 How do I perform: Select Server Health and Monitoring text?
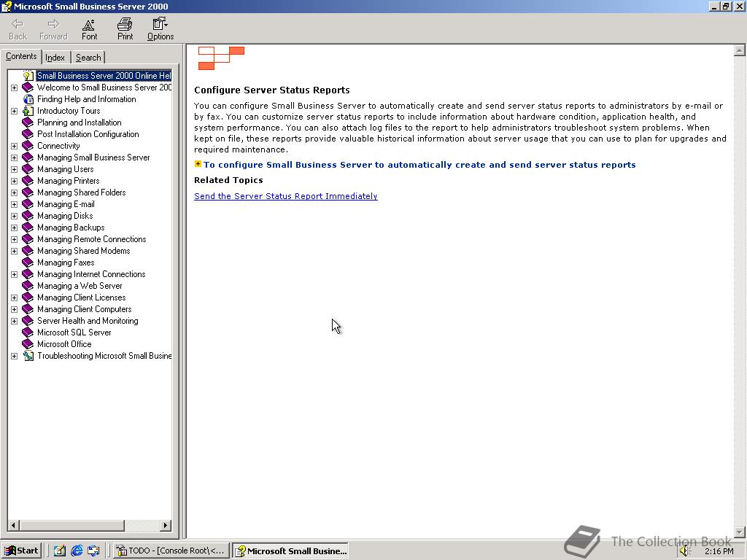[x=88, y=321]
